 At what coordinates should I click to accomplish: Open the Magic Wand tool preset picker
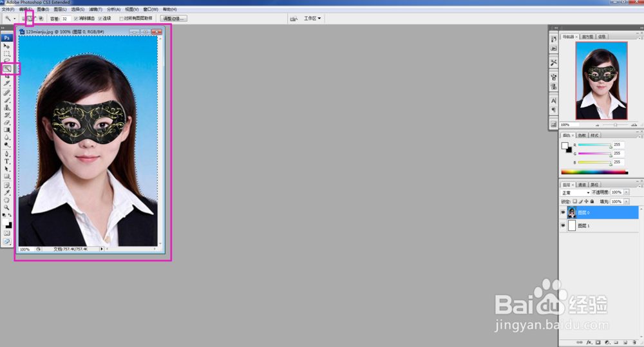(14, 19)
